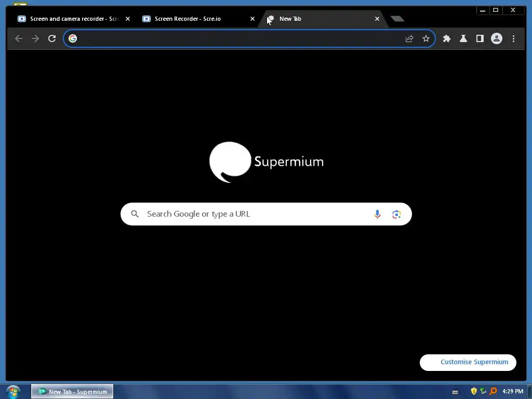Image resolution: width=532 pixels, height=399 pixels.
Task: Maximize the Supermium window
Action: pyautogui.click(x=496, y=10)
